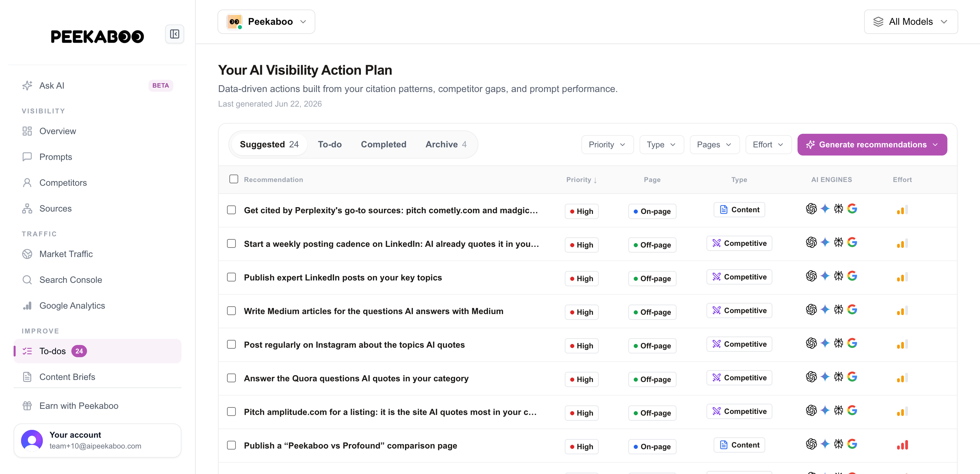Open the Answer the Quora questions recommendation
The height and width of the screenshot is (474, 980).
356,379
